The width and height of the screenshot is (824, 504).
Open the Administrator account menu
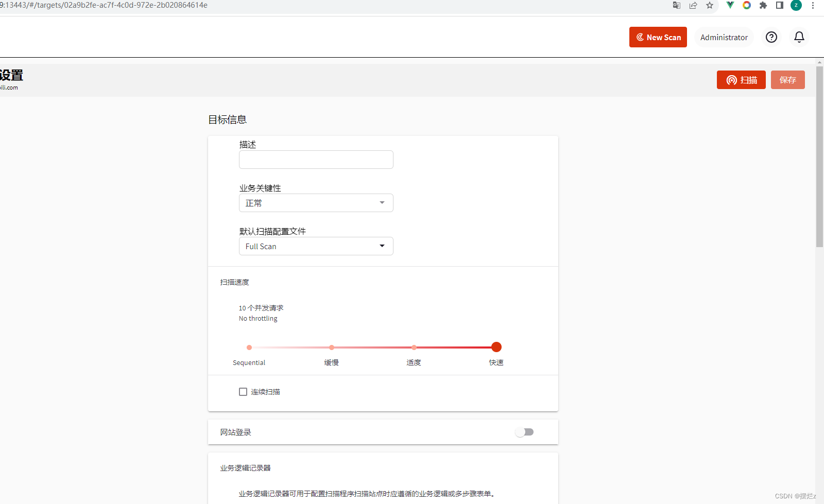724,37
